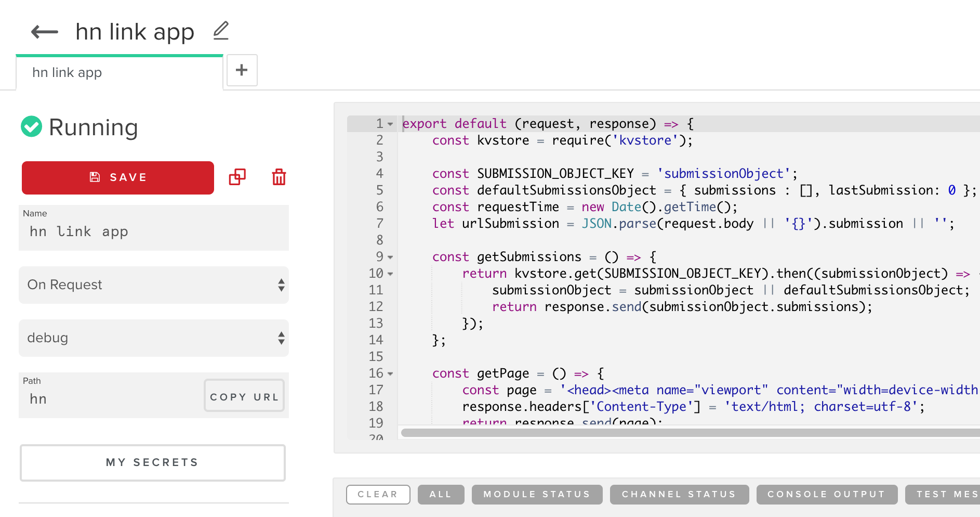Viewport: 980px width, 517px height.
Task: Toggle MODULE STATUS log filter
Action: point(537,494)
